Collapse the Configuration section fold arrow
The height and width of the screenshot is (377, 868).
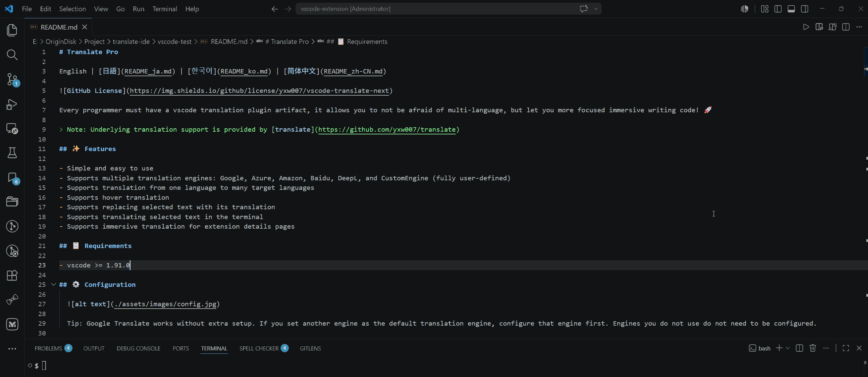coord(53,284)
